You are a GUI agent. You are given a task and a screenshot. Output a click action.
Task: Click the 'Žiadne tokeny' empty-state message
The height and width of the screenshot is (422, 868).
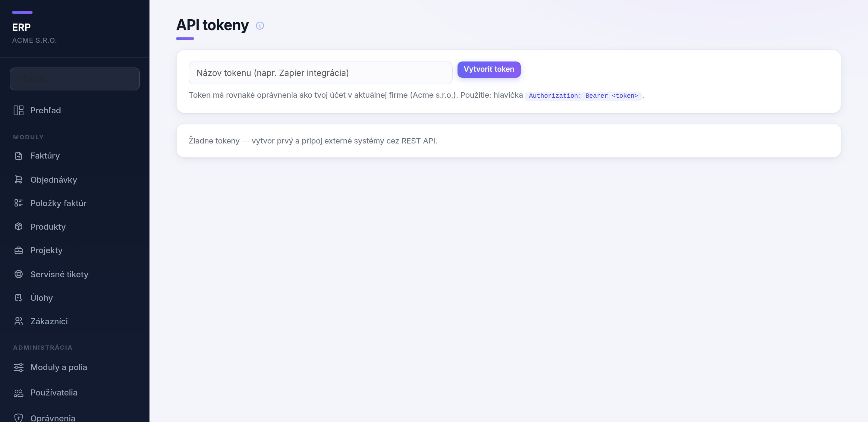[x=313, y=140]
